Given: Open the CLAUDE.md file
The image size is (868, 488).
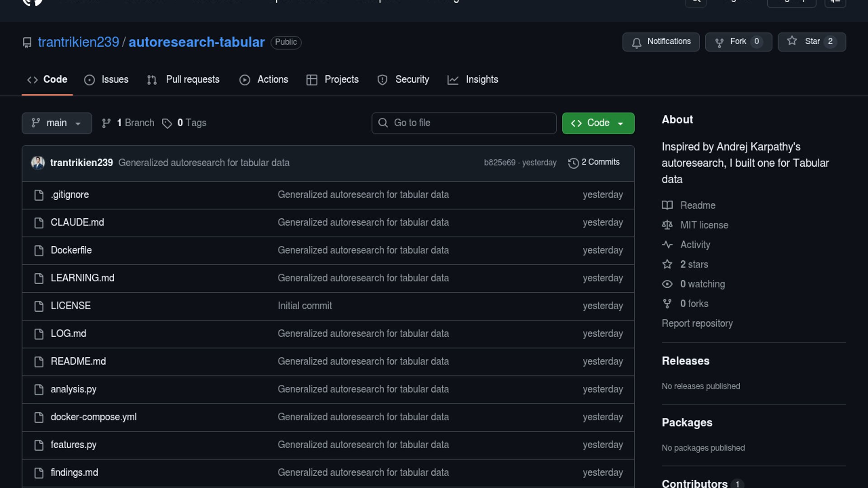Looking at the screenshot, I should point(77,222).
